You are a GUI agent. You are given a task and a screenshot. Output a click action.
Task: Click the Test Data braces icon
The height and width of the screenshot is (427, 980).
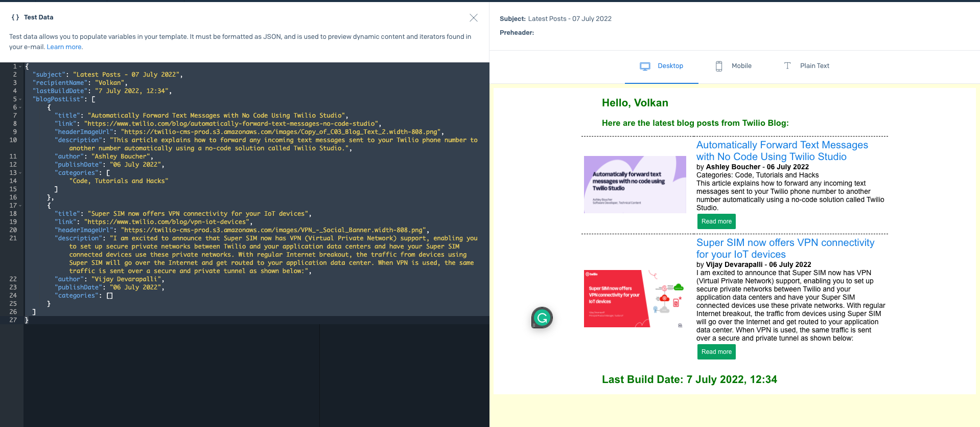(x=15, y=17)
